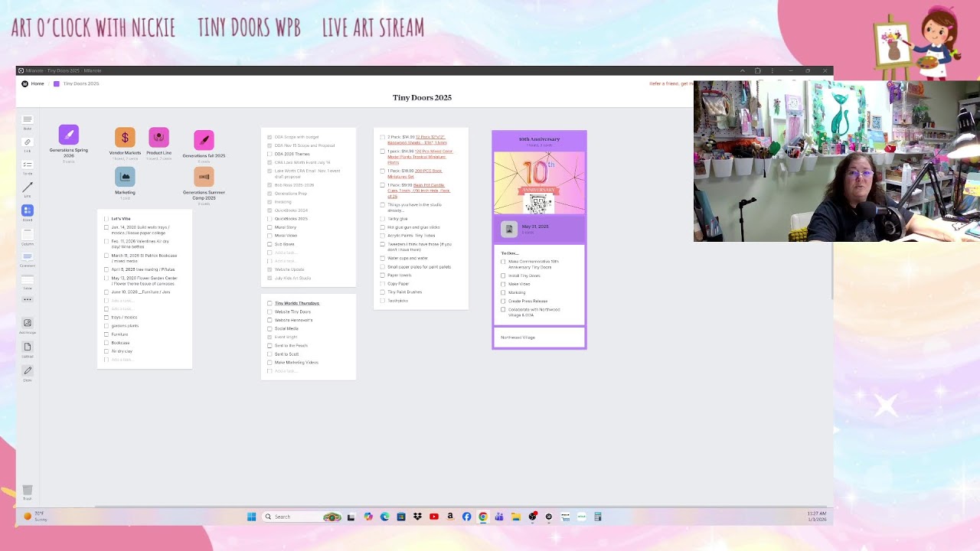Click the Hot glue gun and glue sticks text
Screen dimensions: 980x551
click(x=413, y=227)
